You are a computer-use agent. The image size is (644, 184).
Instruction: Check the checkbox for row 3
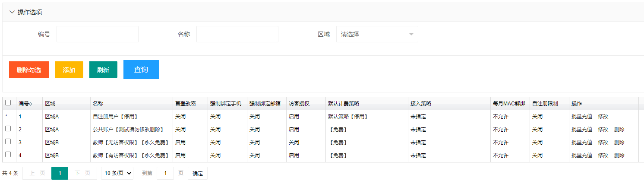[8, 142]
